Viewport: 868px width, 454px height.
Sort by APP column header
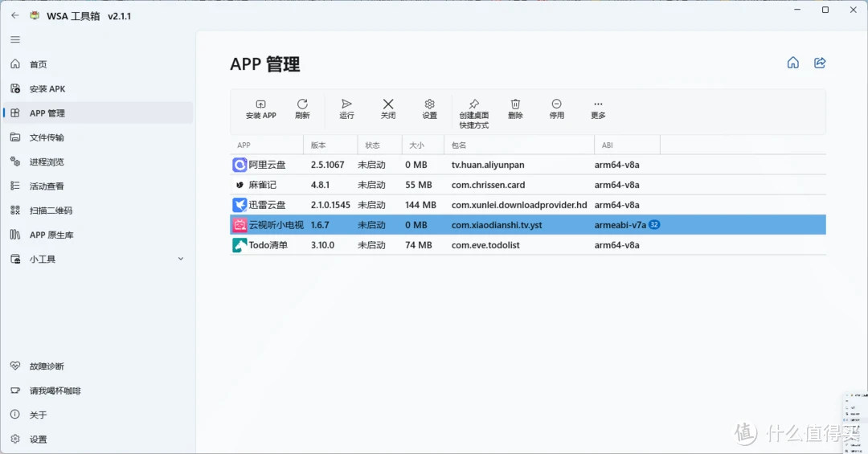(267, 145)
